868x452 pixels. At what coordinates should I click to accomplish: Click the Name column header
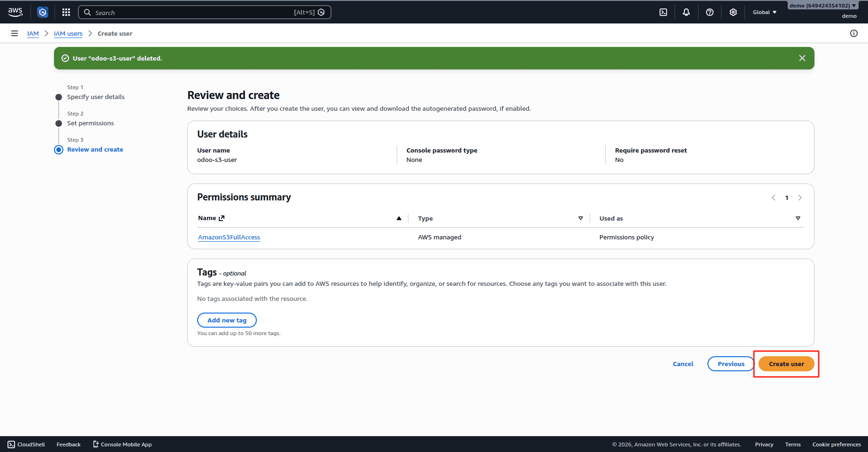coord(207,218)
